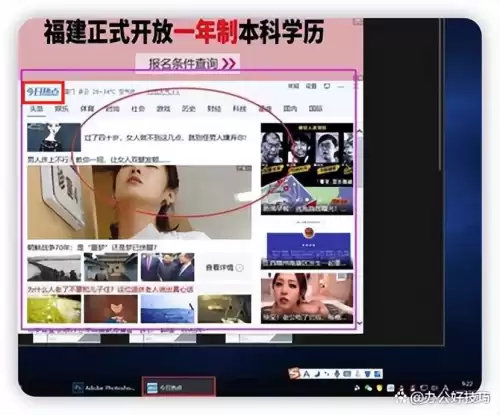Click the microphone icon on IME toolbar
The image size is (500, 415).
click(336, 374)
